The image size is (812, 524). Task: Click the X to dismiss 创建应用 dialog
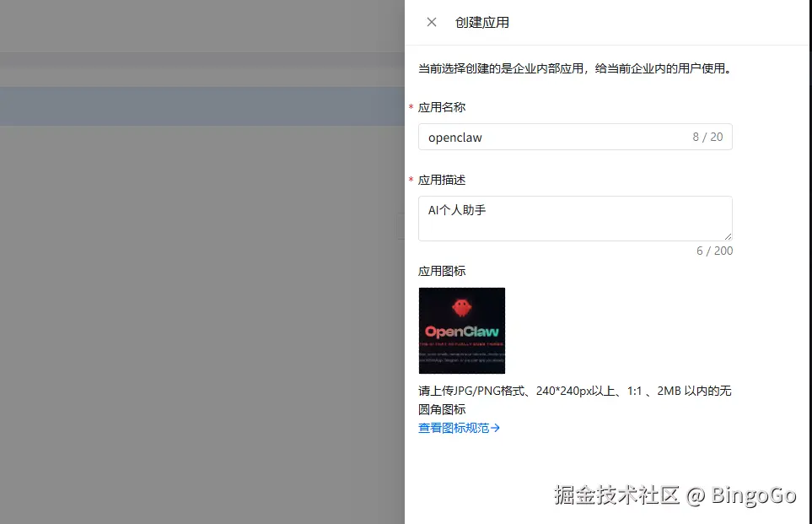point(431,22)
